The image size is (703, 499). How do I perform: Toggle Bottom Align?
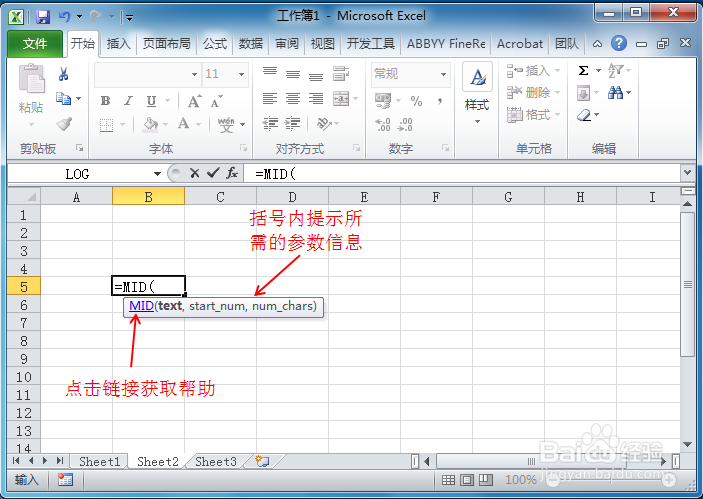pos(316,76)
